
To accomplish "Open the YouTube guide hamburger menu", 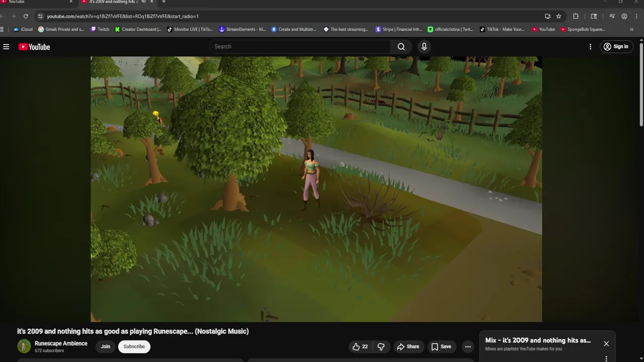I will click(x=6, y=47).
